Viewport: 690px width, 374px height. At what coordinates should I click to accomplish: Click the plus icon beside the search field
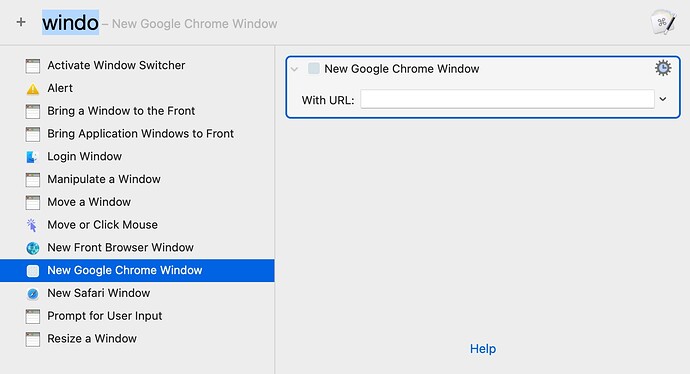tap(21, 22)
